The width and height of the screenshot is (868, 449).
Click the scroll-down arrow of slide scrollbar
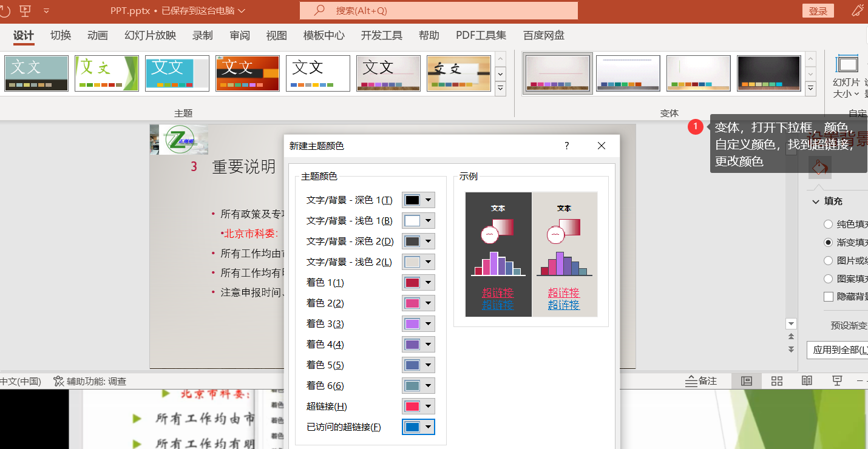tap(791, 324)
